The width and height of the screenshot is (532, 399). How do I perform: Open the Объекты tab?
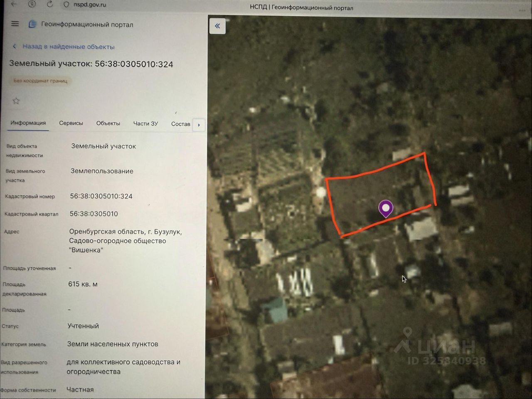pos(108,123)
